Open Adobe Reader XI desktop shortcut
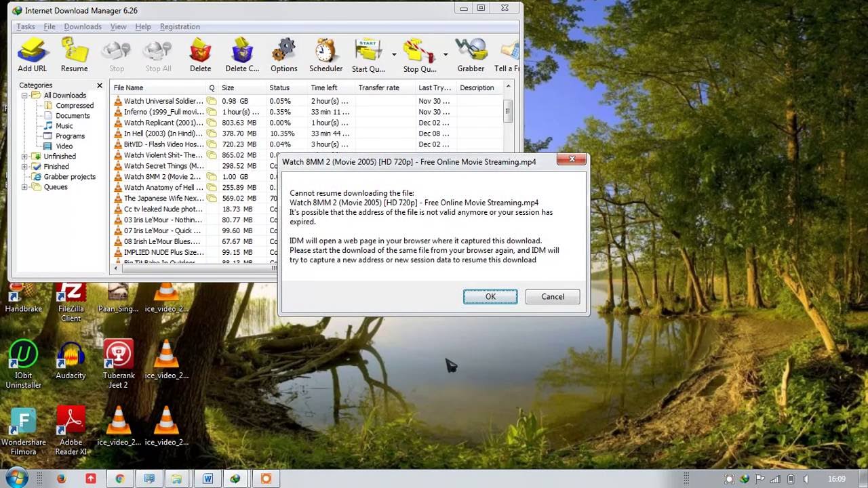 point(71,432)
